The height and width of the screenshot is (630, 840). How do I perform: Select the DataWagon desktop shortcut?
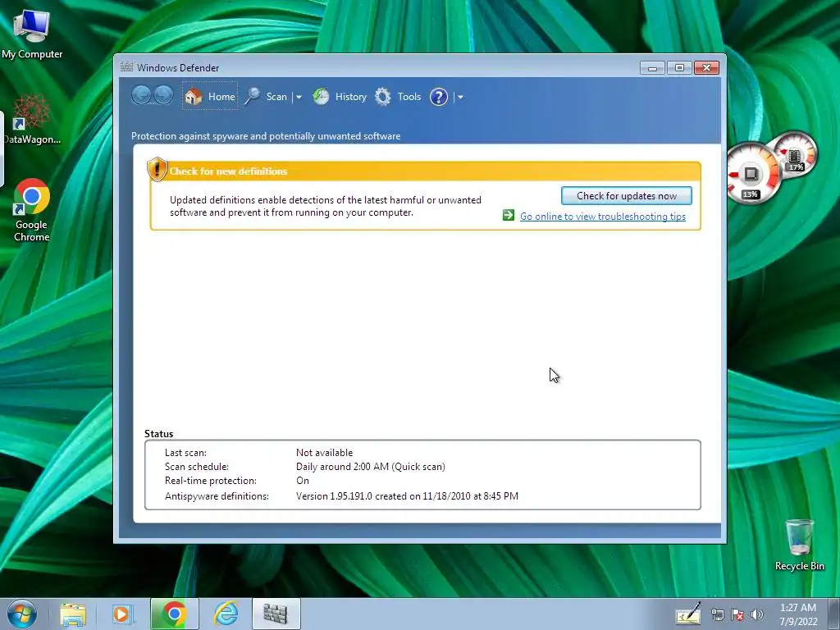[31, 119]
